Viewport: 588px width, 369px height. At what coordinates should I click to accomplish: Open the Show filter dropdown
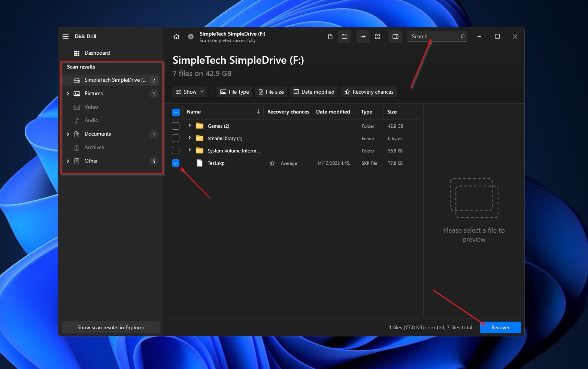pos(190,92)
